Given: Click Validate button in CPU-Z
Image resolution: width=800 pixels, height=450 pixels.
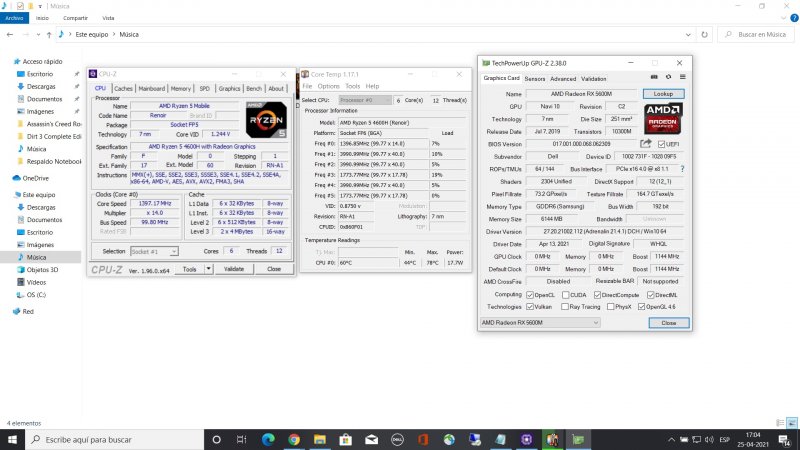Looking at the screenshot, I should point(234,269).
